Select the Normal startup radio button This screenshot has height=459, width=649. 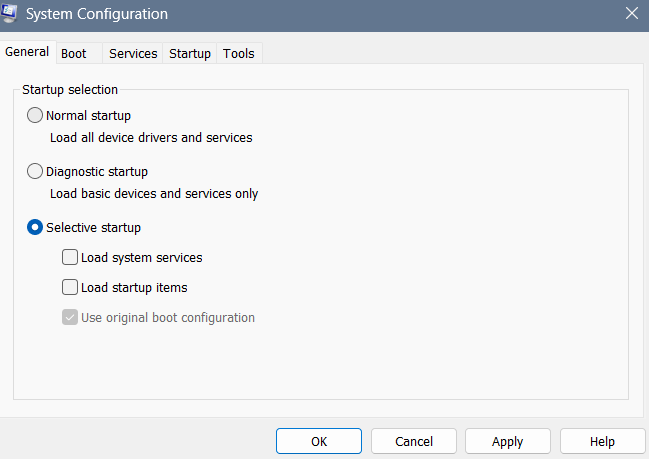click(35, 115)
